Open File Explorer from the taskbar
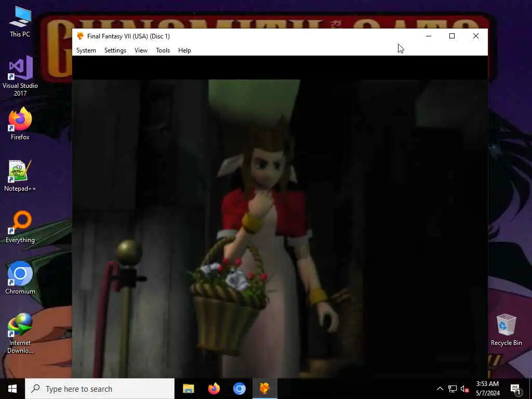Viewport: 532px width, 399px height. tap(188, 389)
